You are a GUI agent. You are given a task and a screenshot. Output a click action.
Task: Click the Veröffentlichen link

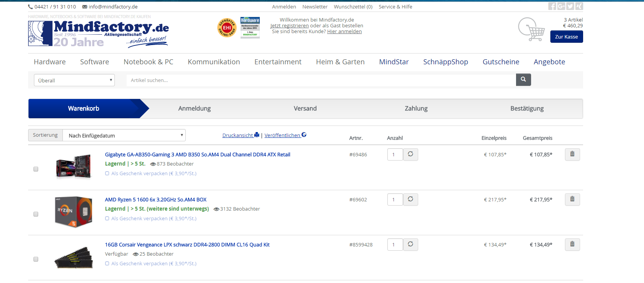pyautogui.click(x=285, y=135)
